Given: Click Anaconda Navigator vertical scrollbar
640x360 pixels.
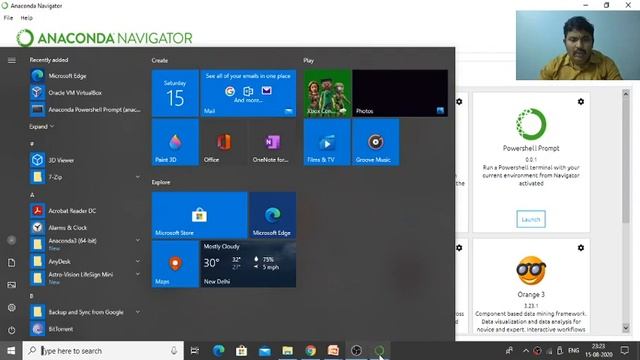Looking at the screenshot, I should coord(626,159).
